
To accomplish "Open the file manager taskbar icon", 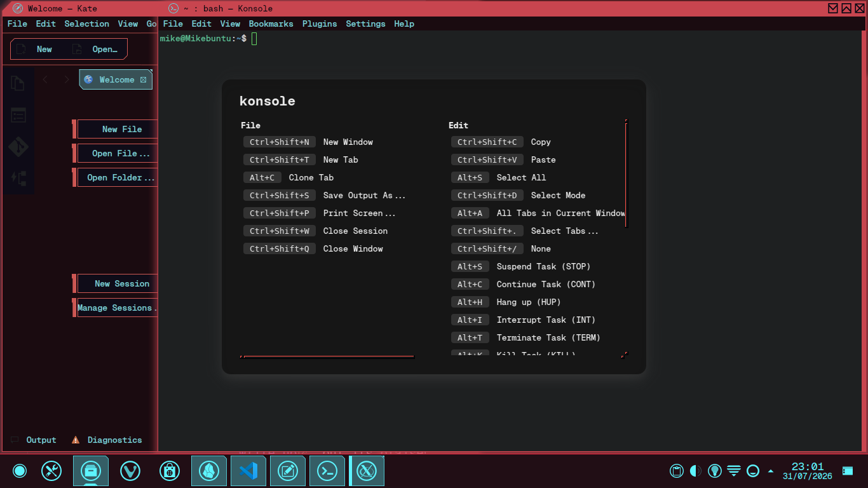I will tap(91, 471).
